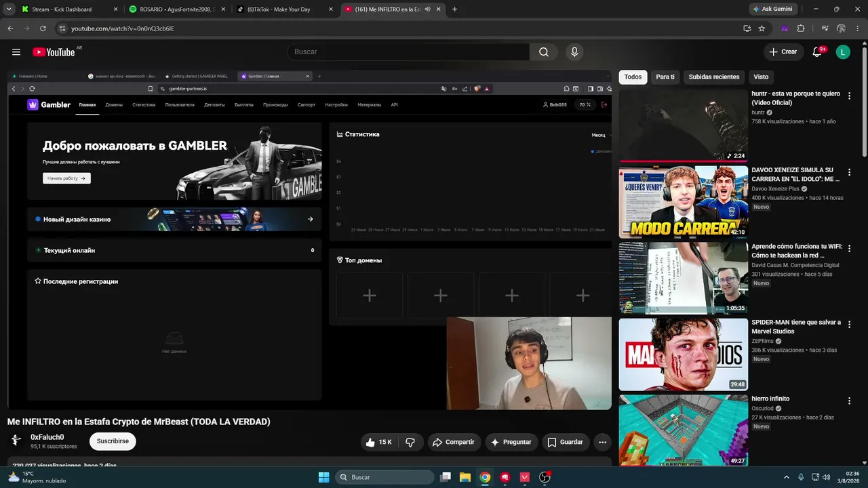
Task: Install app using the address bar install icon
Action: [747, 28]
